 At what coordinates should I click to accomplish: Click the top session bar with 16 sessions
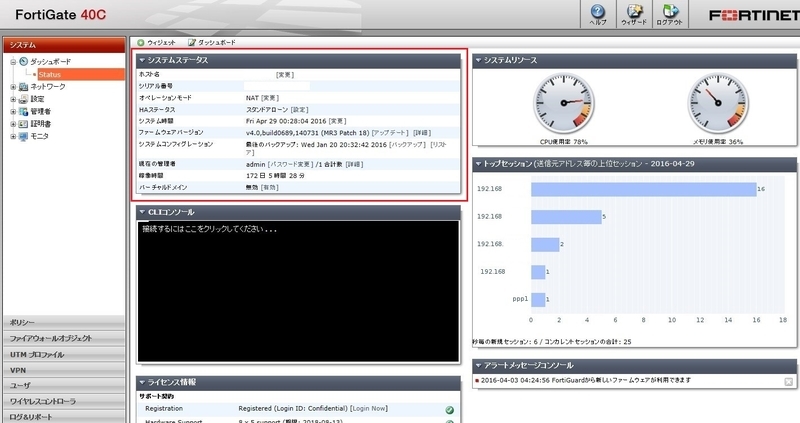pos(643,189)
